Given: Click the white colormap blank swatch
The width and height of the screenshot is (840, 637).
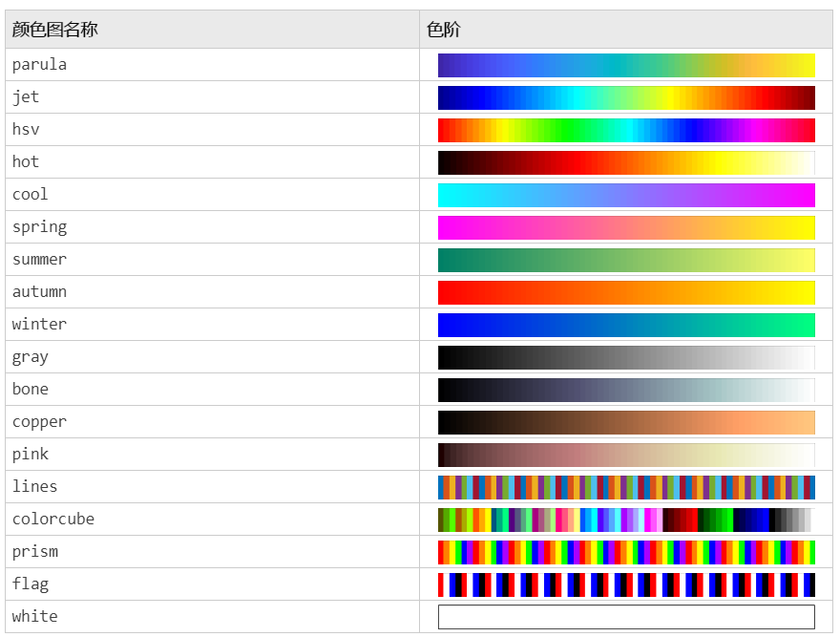Looking at the screenshot, I should [x=625, y=616].
